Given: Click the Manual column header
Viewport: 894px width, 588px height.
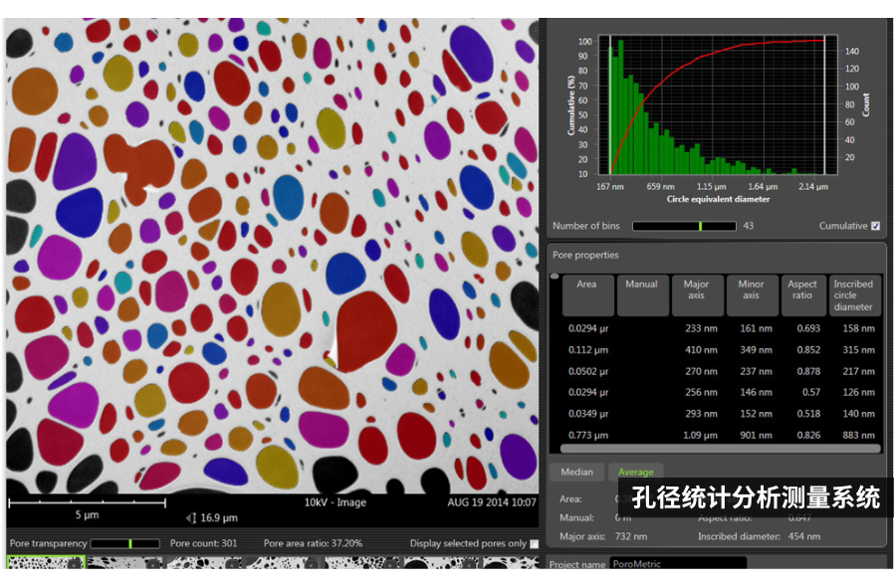Looking at the screenshot, I should tap(641, 295).
